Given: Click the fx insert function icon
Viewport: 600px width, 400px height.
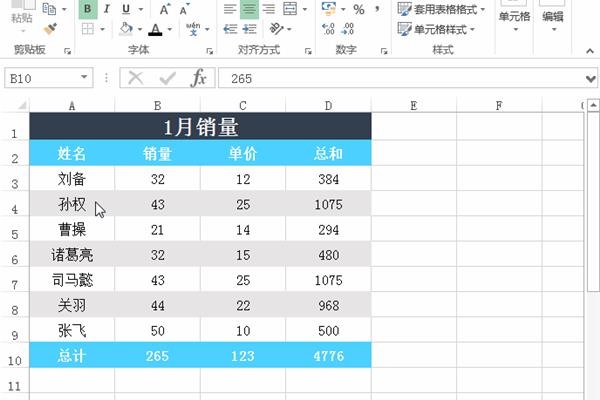Looking at the screenshot, I should click(x=198, y=78).
